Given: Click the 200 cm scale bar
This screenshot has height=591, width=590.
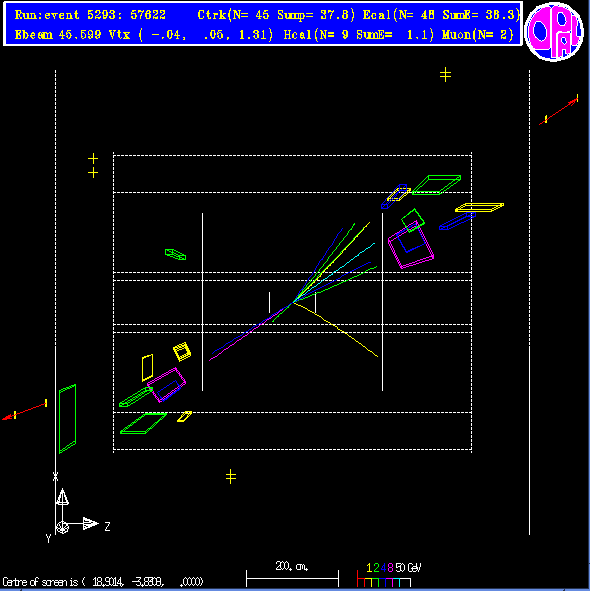Looking at the screenshot, I should [x=292, y=578].
